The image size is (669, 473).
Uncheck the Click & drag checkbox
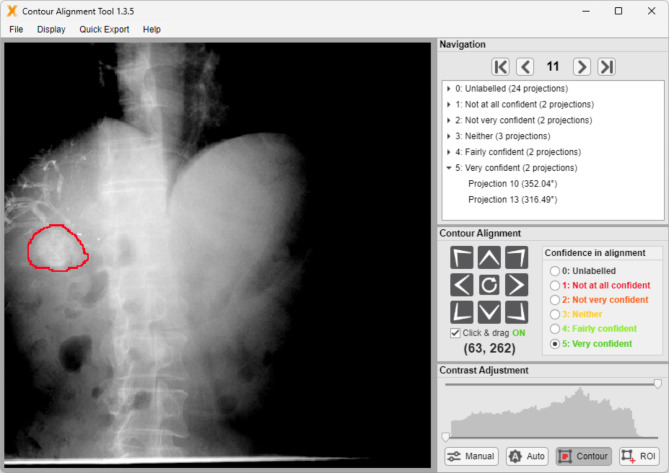[455, 333]
